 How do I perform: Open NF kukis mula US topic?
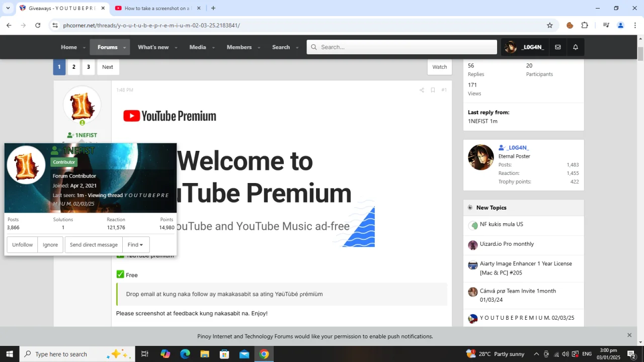click(501, 224)
